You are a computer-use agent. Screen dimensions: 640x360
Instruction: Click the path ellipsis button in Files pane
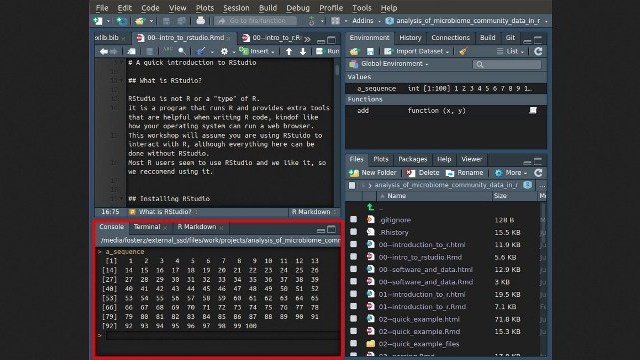click(542, 185)
